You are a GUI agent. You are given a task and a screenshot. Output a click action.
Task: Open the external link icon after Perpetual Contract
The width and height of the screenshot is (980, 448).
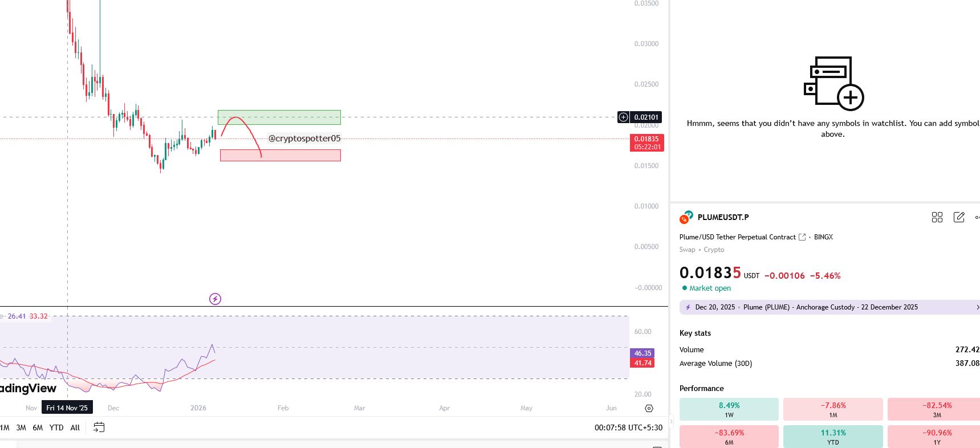point(802,237)
